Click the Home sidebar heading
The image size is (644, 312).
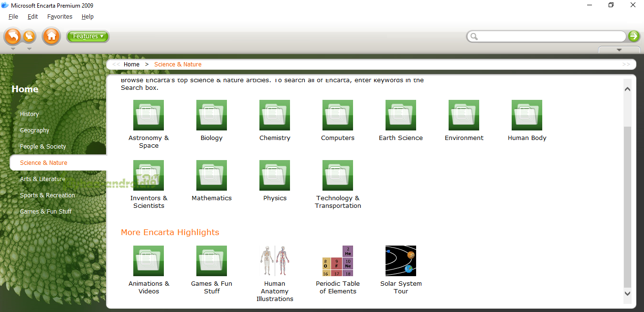point(25,89)
